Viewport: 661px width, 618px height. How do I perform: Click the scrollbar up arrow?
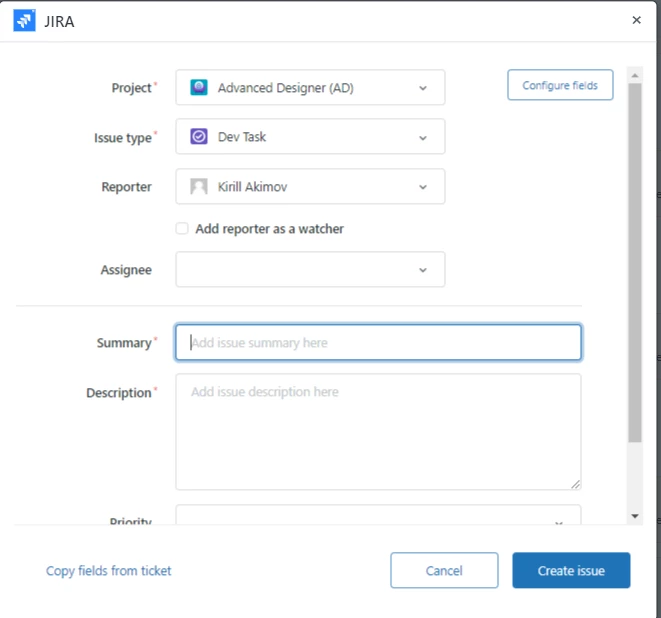634,76
